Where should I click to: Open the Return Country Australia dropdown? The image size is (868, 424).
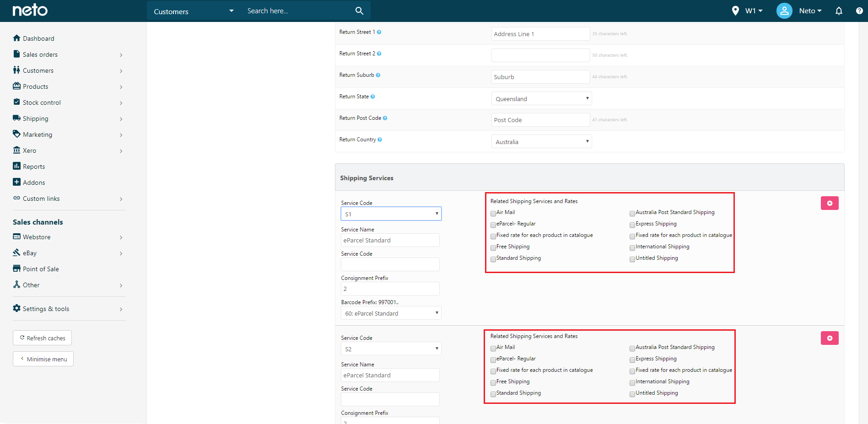541,141
